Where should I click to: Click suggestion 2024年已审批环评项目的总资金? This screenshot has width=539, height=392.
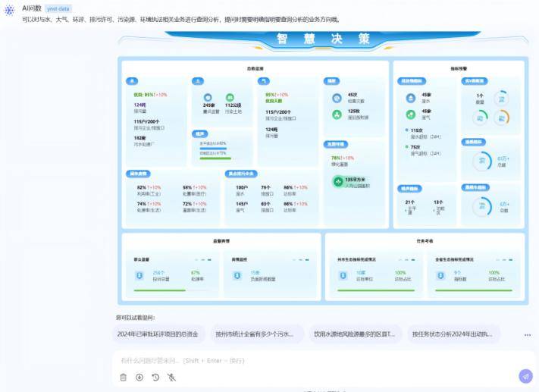(x=158, y=334)
